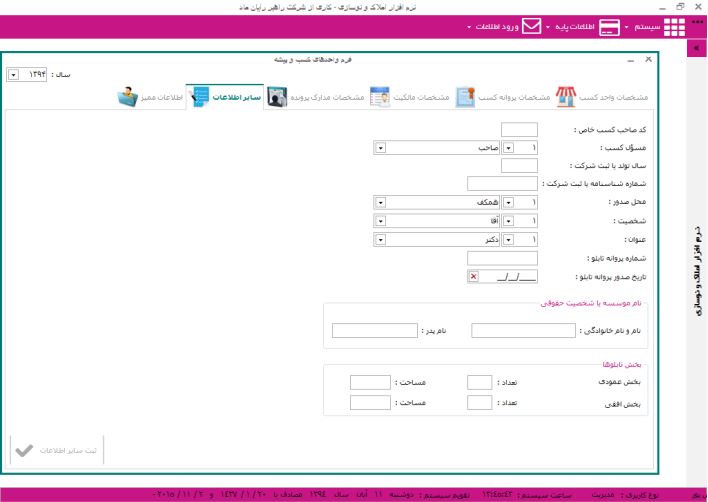Expand the سال year dropdown
This screenshot has width=708, height=502.
pos(11,74)
